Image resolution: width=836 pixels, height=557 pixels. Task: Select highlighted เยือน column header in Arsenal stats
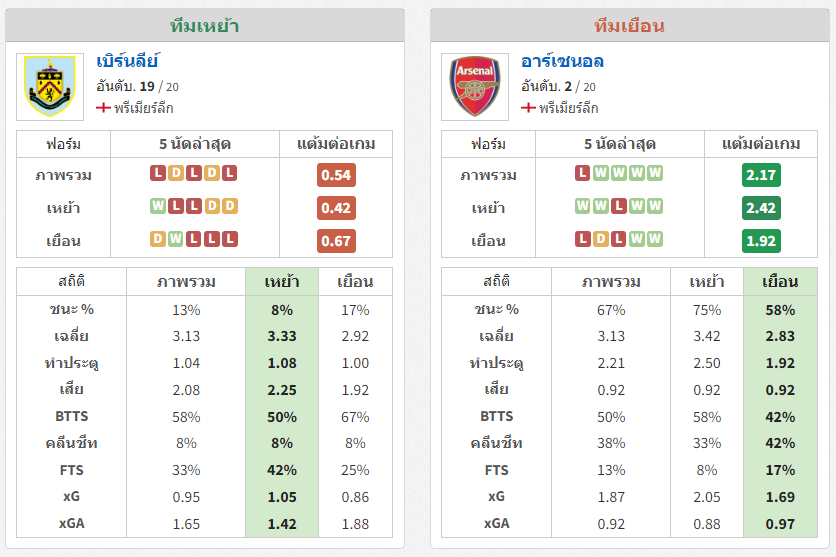(x=780, y=281)
